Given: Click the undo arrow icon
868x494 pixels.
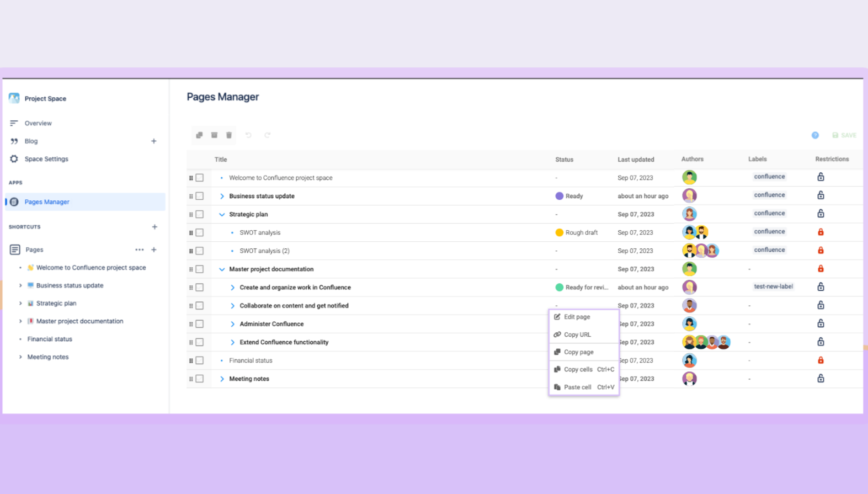Looking at the screenshot, I should coord(248,135).
